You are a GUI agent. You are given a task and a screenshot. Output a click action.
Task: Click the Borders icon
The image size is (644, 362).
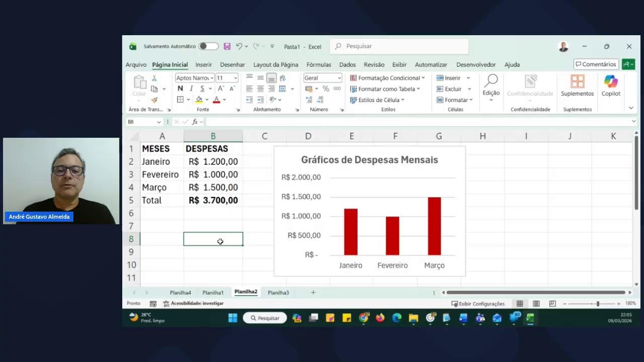[180, 100]
